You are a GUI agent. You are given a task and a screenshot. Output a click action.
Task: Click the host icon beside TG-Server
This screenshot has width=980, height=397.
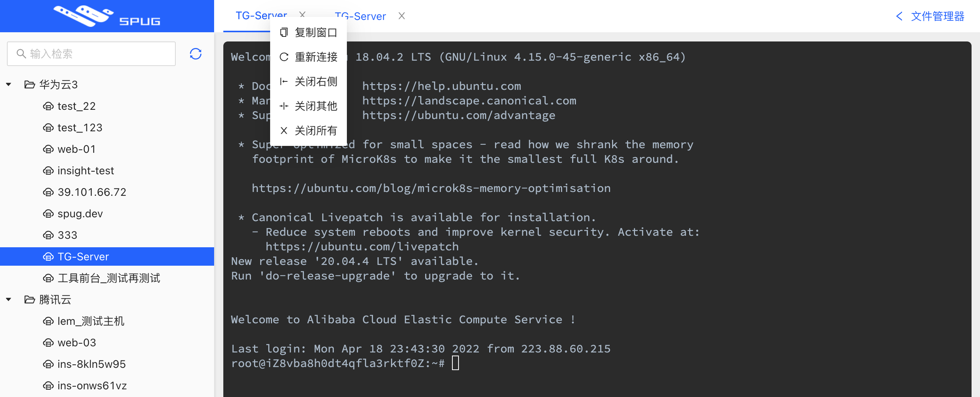(x=49, y=256)
